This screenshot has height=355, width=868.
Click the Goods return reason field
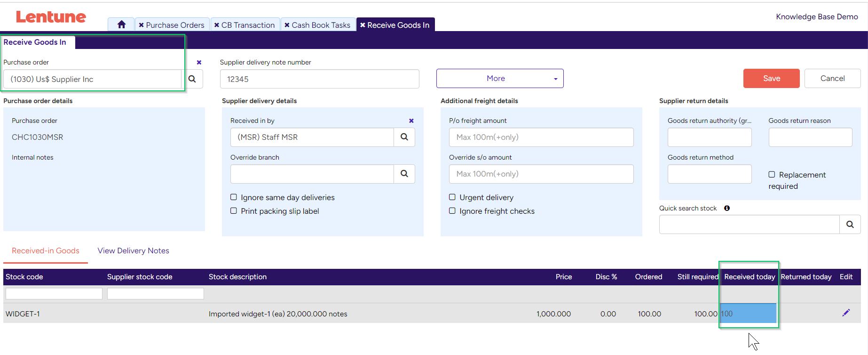(810, 137)
